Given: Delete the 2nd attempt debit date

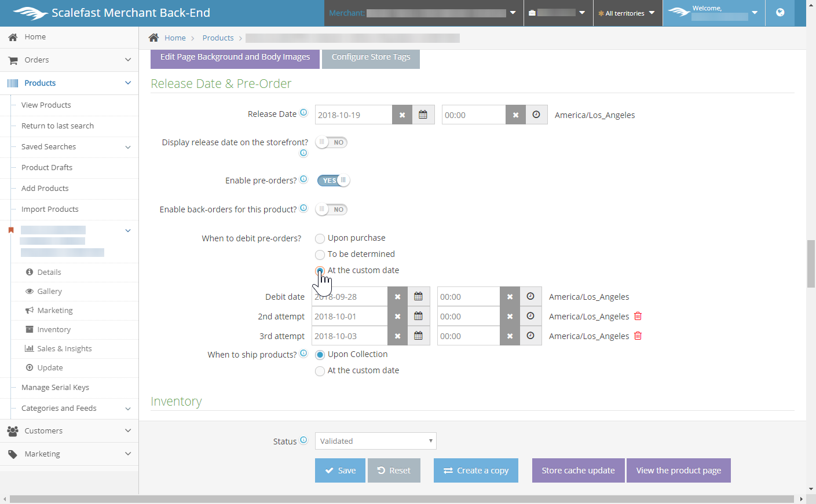Looking at the screenshot, I should (638, 316).
